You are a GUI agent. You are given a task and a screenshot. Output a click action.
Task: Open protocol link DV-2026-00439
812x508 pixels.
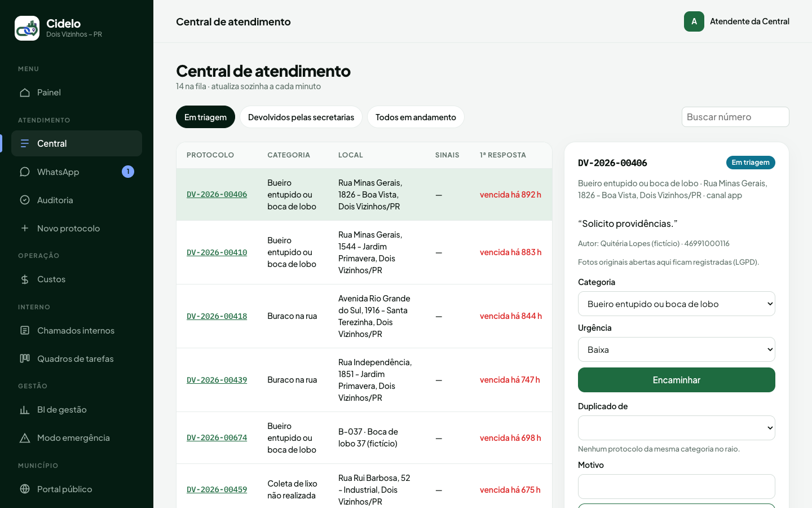coord(217,380)
